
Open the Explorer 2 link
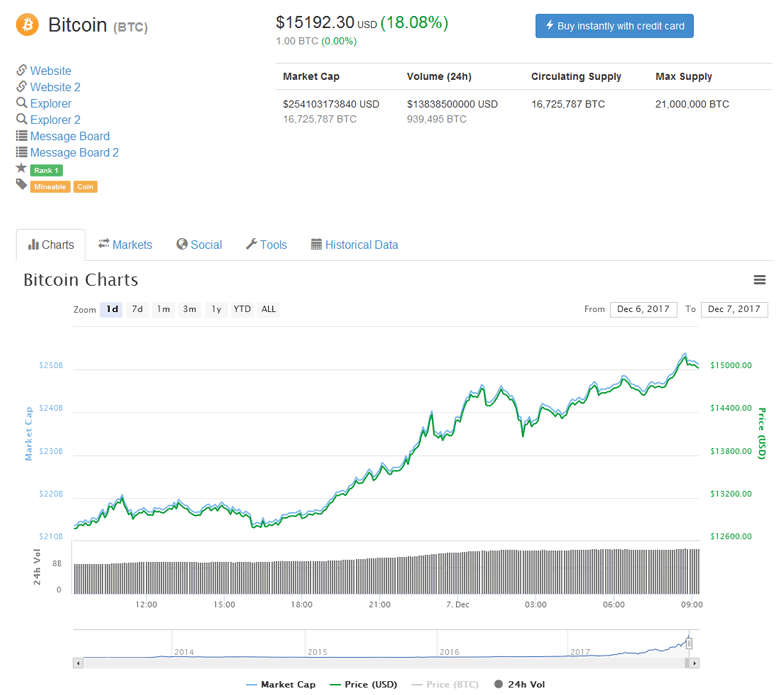[x=55, y=120]
